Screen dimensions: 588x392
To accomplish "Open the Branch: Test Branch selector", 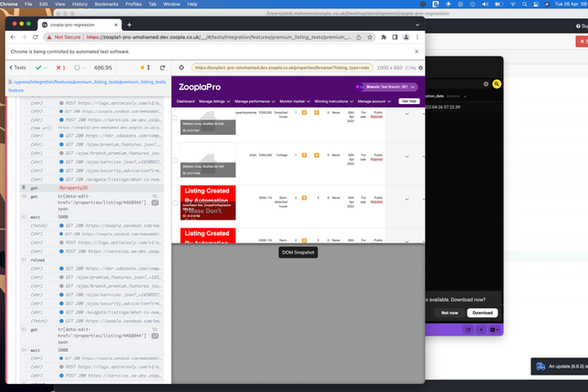I will pos(387,87).
